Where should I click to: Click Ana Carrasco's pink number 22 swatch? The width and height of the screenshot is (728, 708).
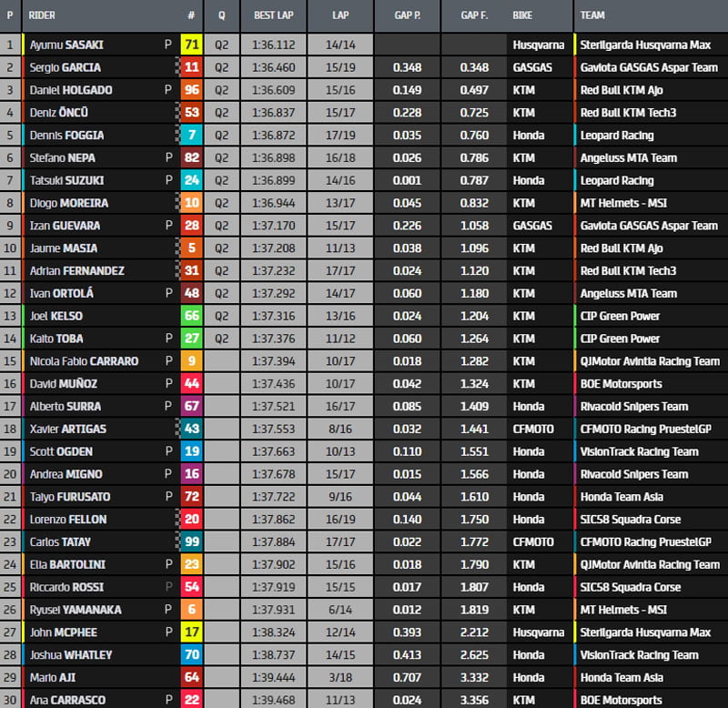click(192, 699)
